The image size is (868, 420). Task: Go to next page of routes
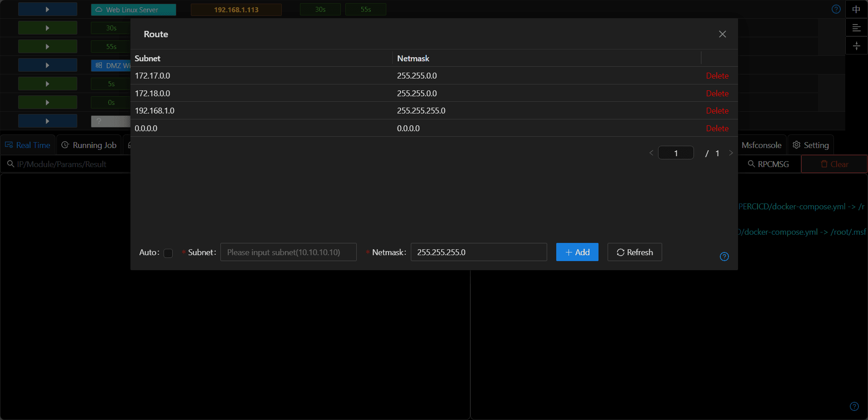731,153
